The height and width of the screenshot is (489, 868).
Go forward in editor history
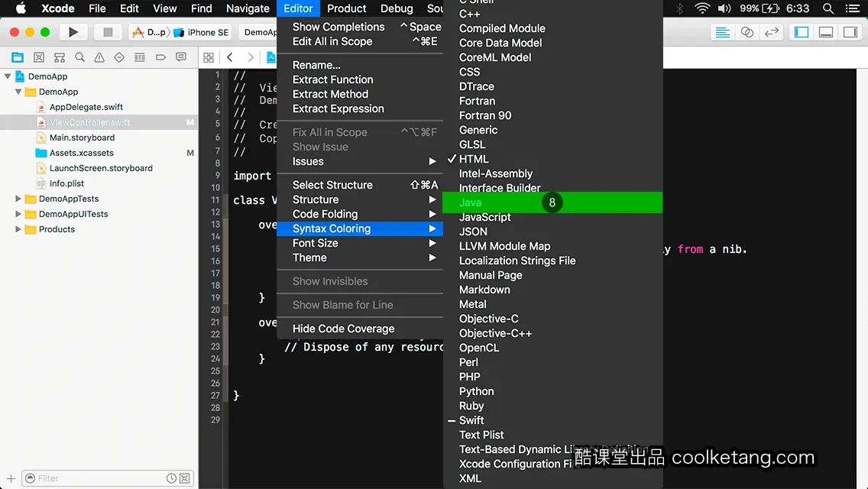coord(251,57)
